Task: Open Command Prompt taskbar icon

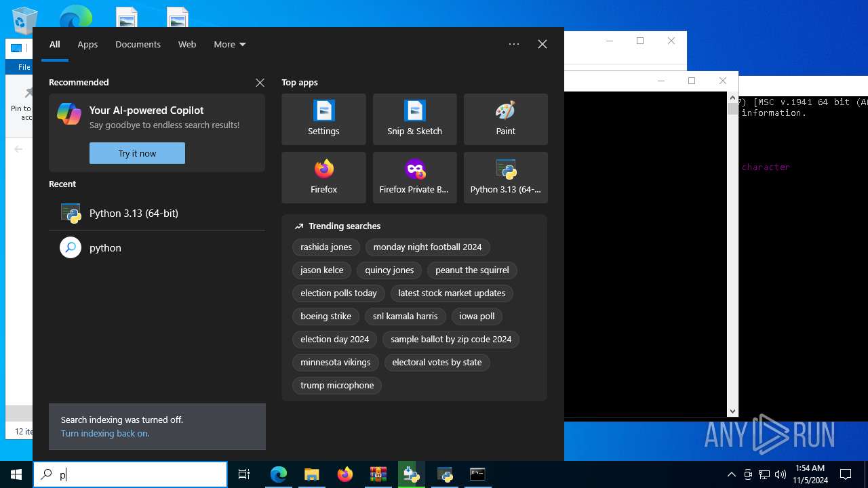Action: (x=477, y=474)
